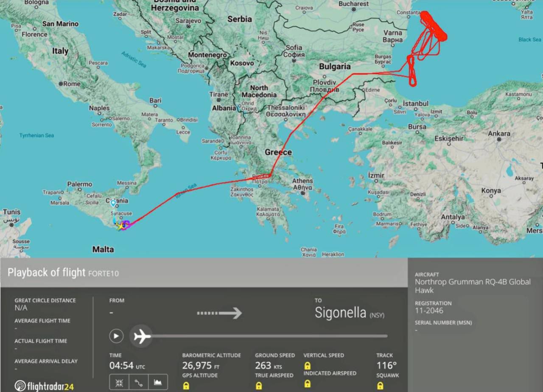543x392 pixels.
Task: Click the track value 116°
Action: pos(386,365)
